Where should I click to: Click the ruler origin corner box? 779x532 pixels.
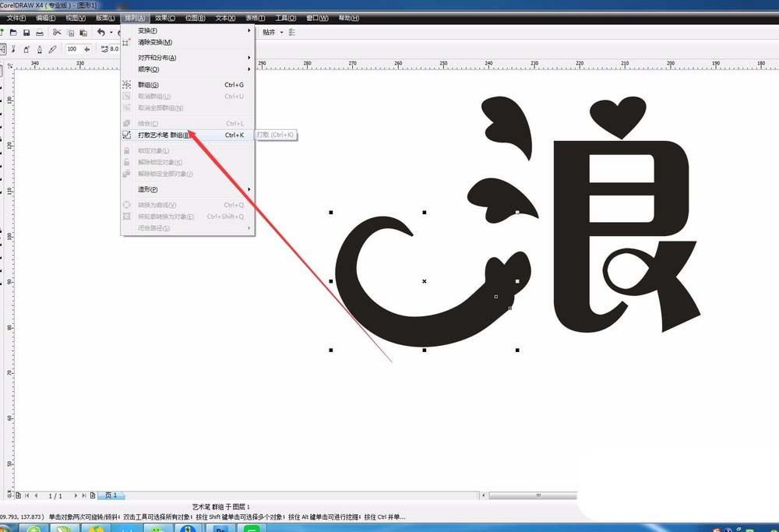(9, 65)
